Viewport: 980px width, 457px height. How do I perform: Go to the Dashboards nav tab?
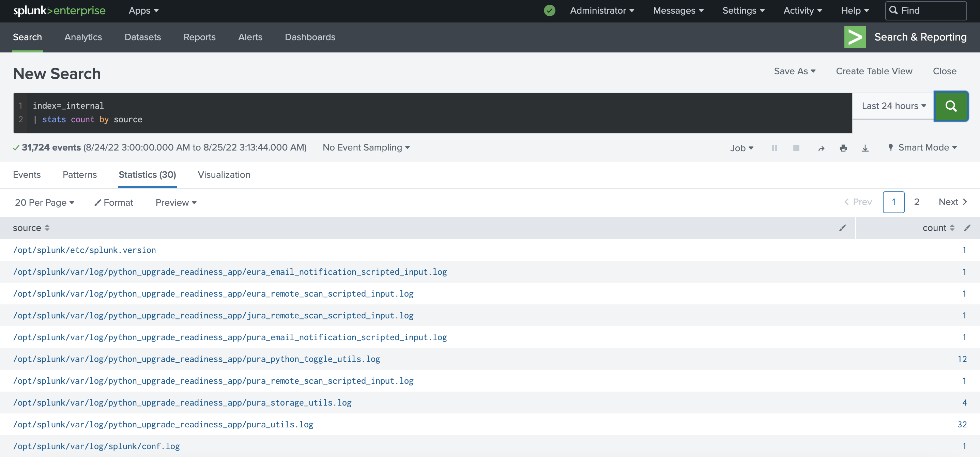click(310, 37)
